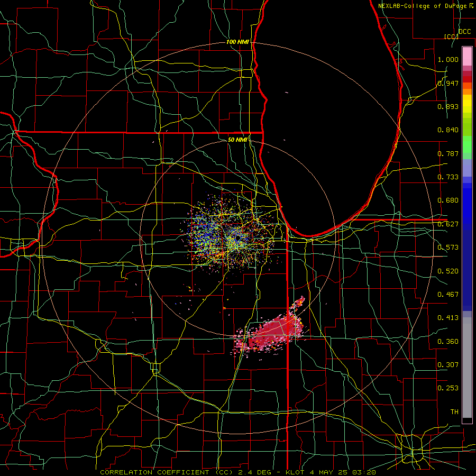Viewport: 476px width, 476px height.
Task: Select the 0.360 scale value
Action: 448,342
